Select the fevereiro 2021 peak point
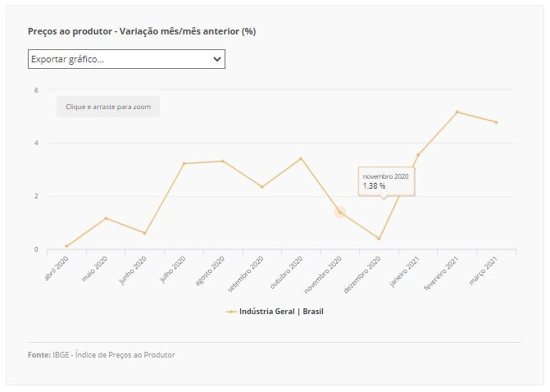This screenshot has height=392, width=550. [457, 112]
